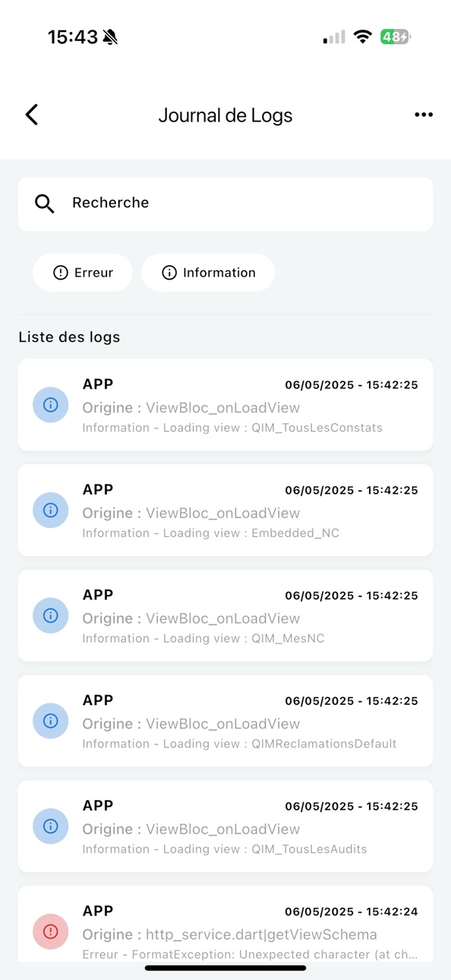Open the three-dots more options menu

424,115
